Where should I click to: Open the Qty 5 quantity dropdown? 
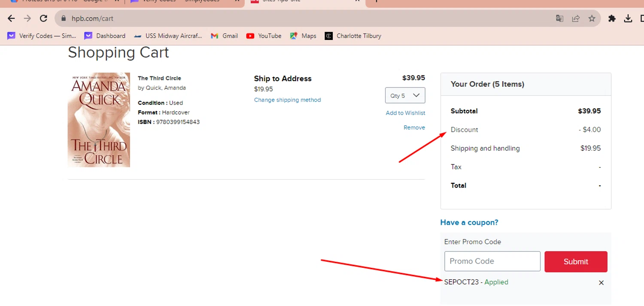(x=405, y=96)
